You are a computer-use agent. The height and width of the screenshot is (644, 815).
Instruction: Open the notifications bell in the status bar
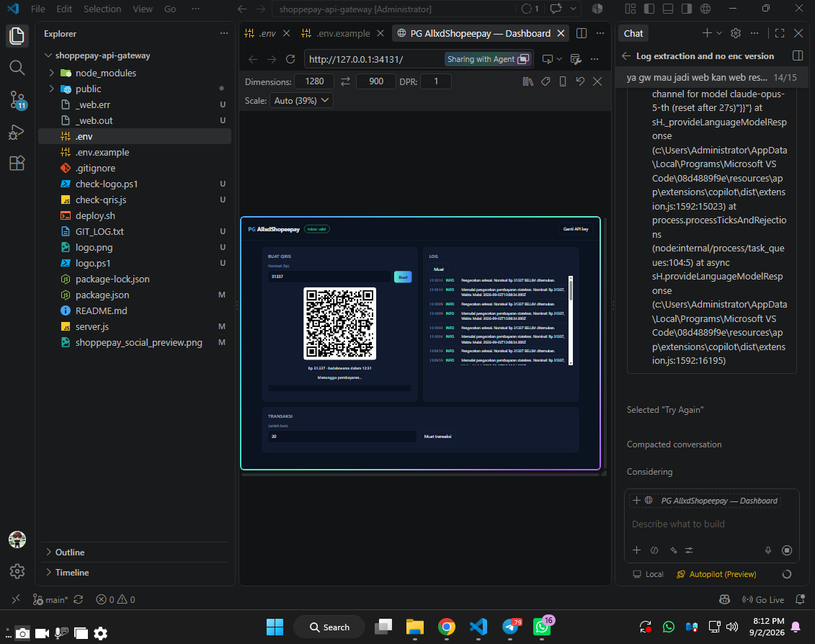pos(801,600)
